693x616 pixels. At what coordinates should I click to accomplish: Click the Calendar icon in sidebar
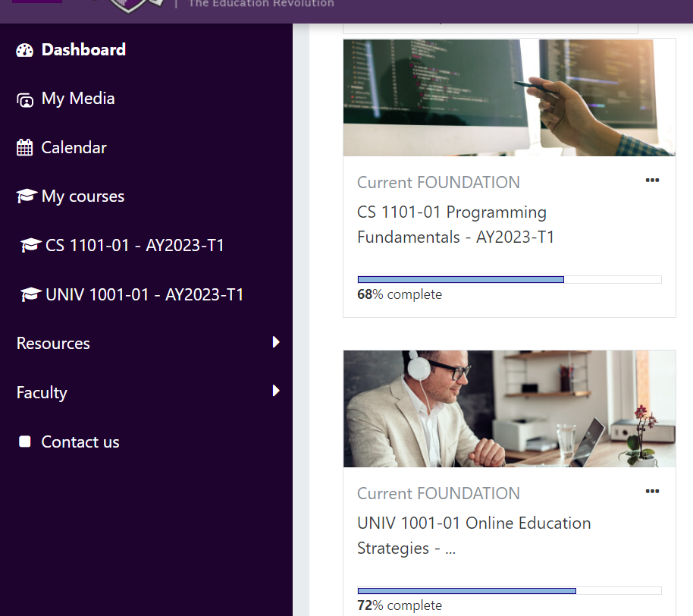click(x=25, y=148)
